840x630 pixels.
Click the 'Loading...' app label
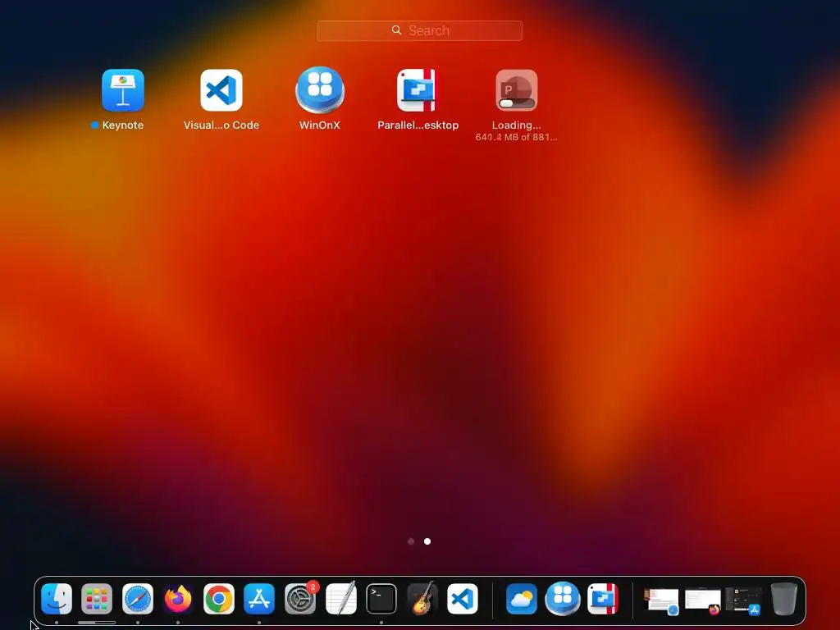pos(517,126)
